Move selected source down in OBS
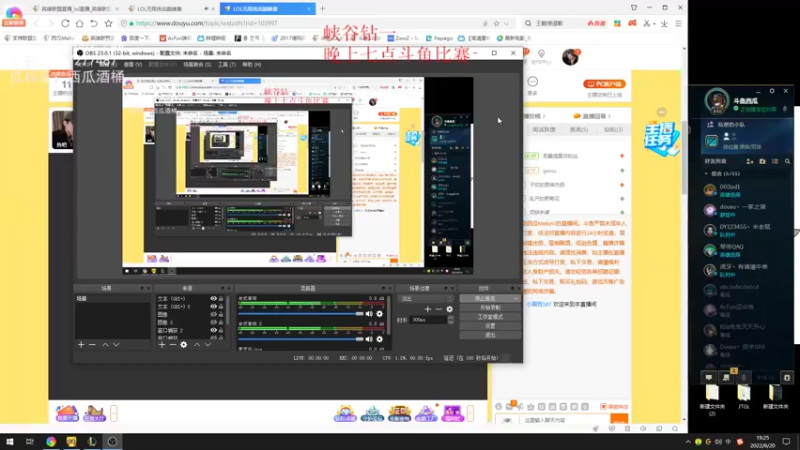800x450 pixels. [x=208, y=345]
